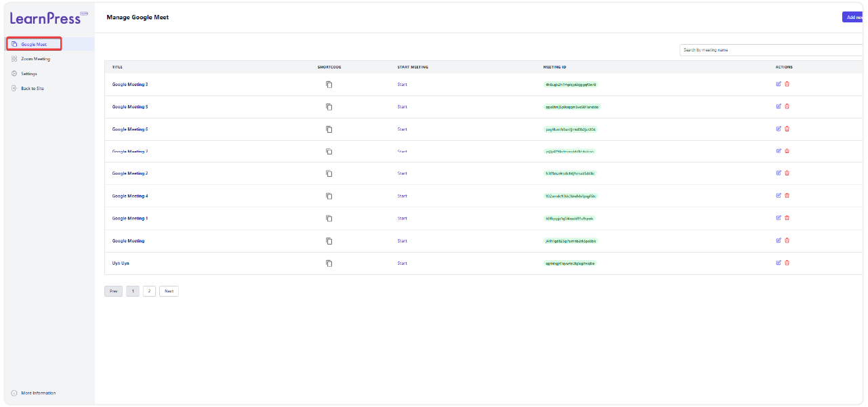Copy shortcode for Google Meeting 3
This screenshot has height=407, width=868.
329,85
